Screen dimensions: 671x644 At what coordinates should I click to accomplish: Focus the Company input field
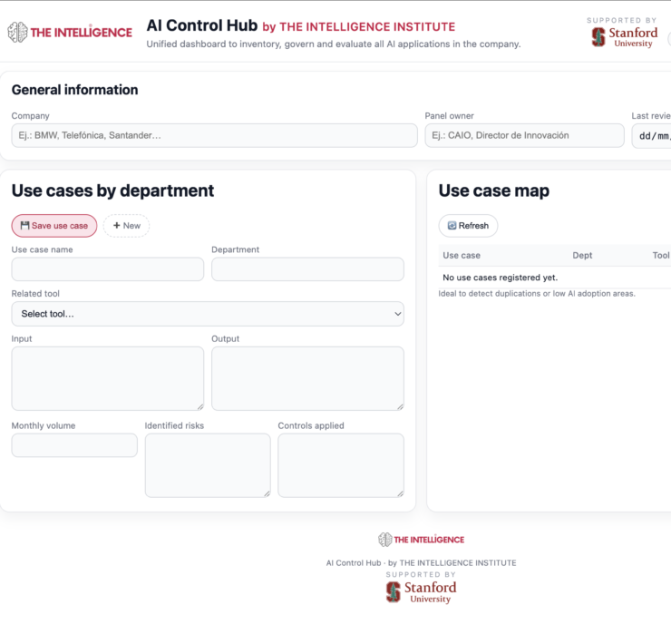point(214,136)
